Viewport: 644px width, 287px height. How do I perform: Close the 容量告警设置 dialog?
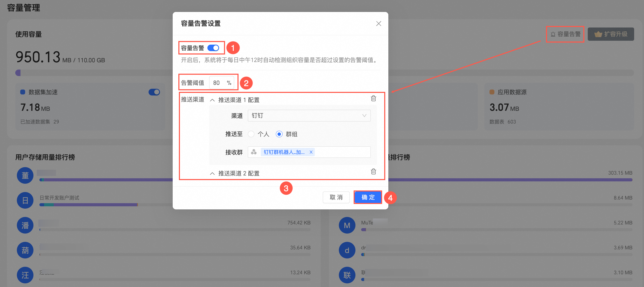pyautogui.click(x=379, y=24)
